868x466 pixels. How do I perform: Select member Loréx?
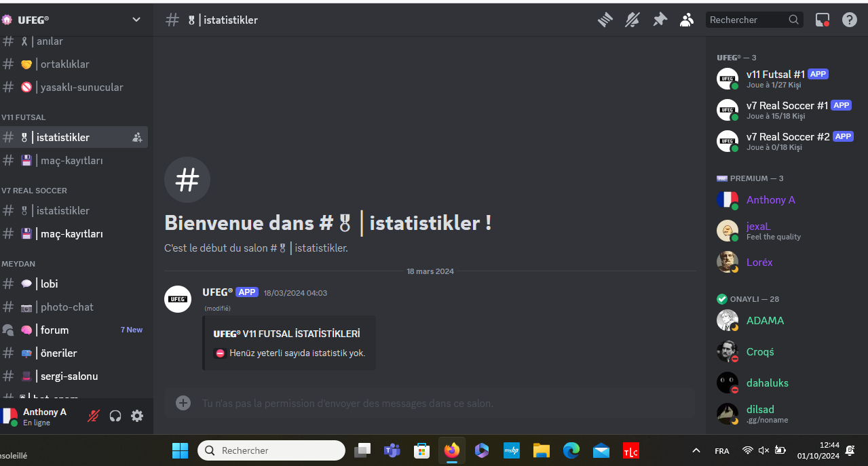point(785,263)
